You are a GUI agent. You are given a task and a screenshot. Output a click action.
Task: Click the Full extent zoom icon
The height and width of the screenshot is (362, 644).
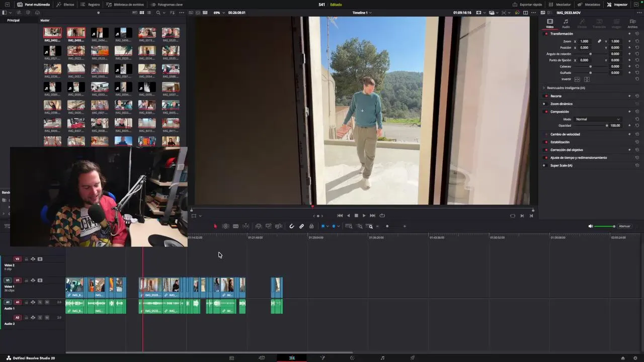(349, 226)
